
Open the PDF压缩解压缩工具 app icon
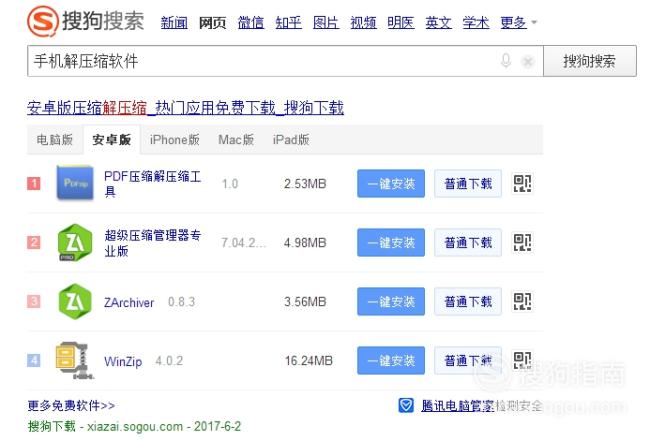click(75, 183)
